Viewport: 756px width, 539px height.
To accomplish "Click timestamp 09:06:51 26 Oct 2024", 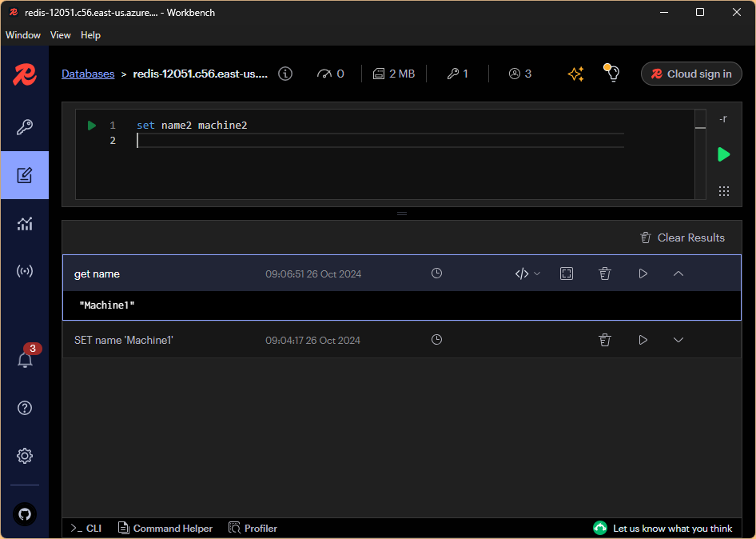I will coord(313,274).
